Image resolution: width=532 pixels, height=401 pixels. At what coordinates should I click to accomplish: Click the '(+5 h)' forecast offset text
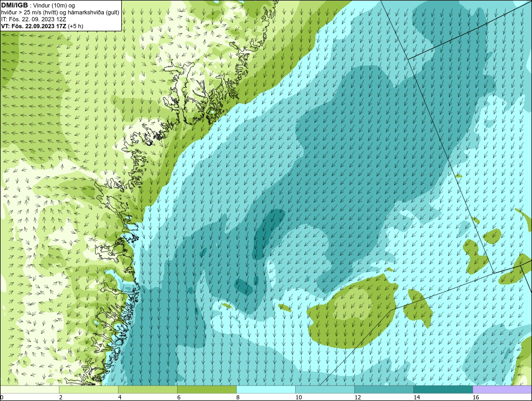[x=76, y=26]
